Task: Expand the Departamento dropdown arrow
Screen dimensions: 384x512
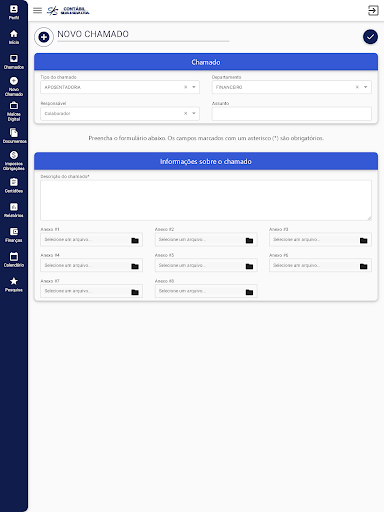Action: point(366,87)
